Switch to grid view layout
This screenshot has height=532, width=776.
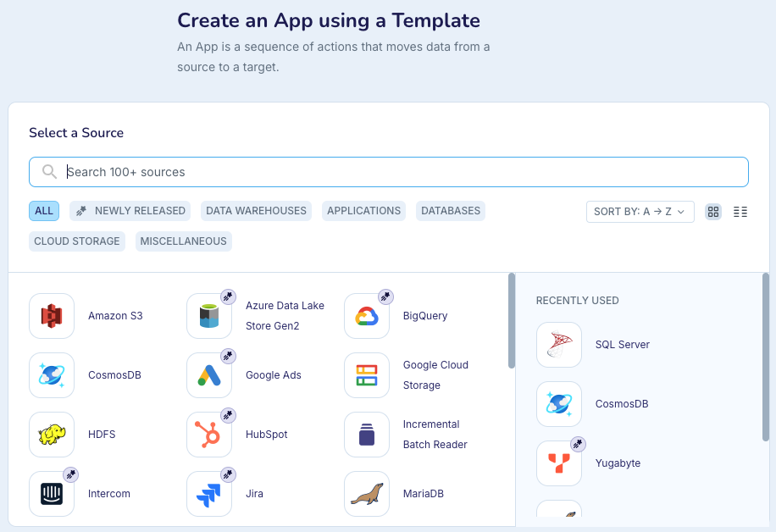(713, 211)
